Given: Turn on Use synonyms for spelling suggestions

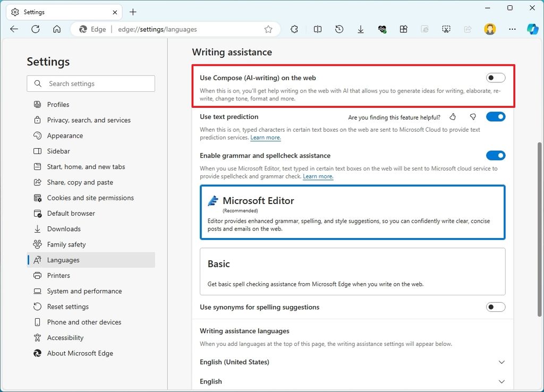Looking at the screenshot, I should (495, 307).
